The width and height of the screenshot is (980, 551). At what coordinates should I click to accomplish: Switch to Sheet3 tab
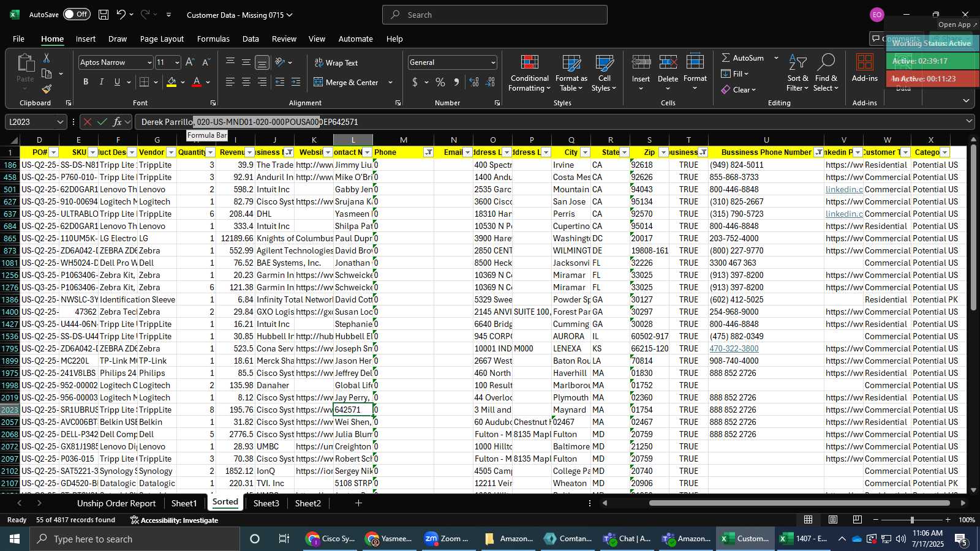266,503
